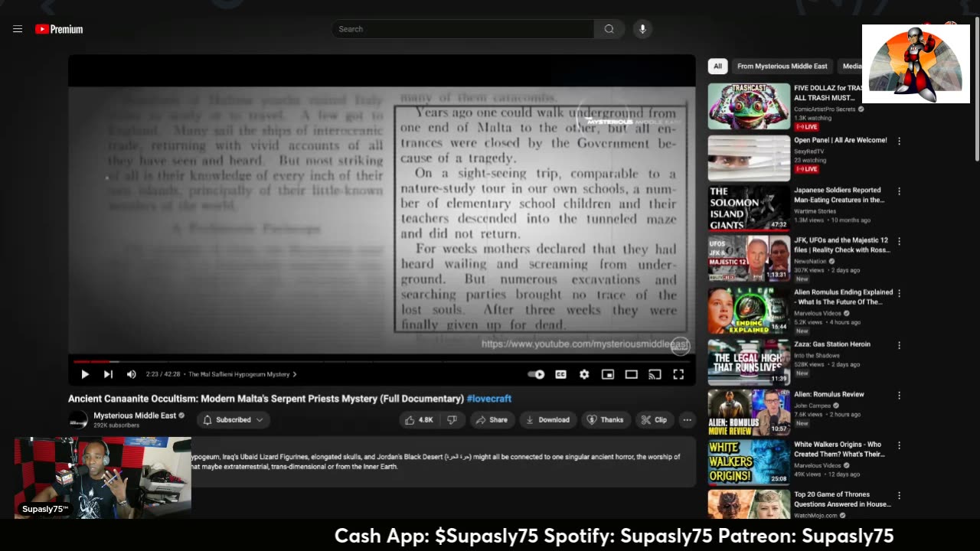Open ComicArtistPro Secrets channel name

(x=825, y=109)
